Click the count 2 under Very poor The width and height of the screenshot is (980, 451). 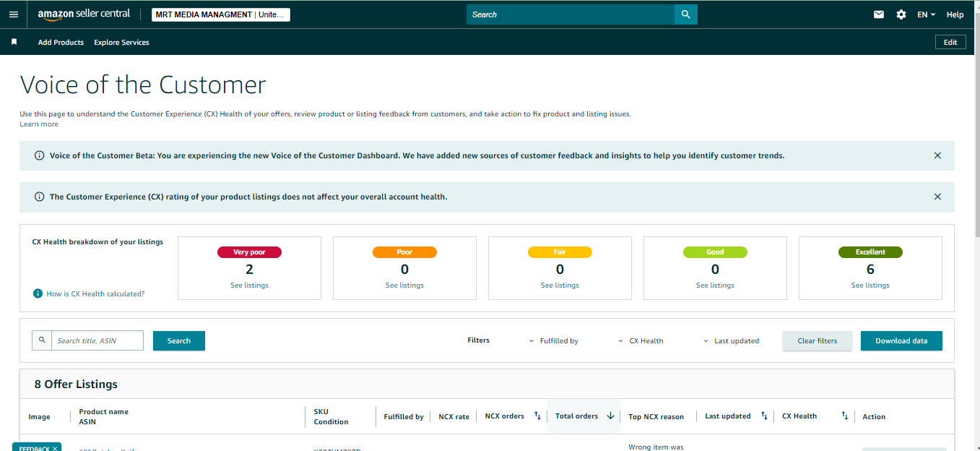249,270
